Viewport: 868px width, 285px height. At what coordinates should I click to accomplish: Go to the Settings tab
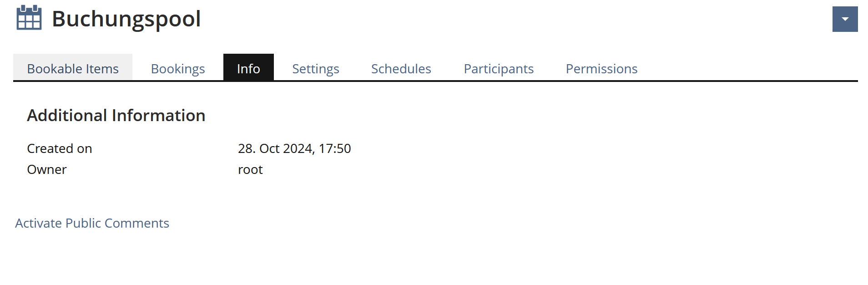[316, 68]
